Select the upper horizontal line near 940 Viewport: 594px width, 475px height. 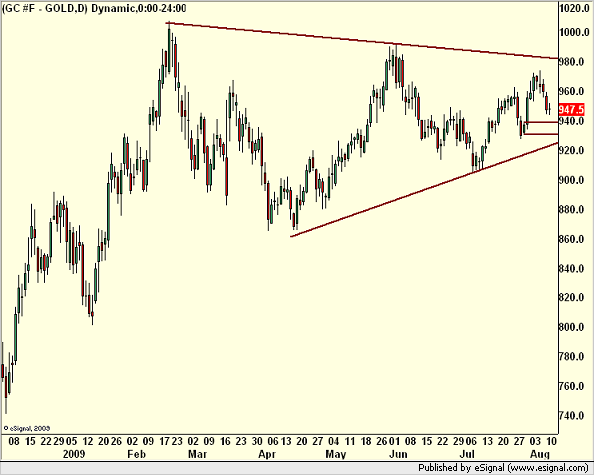click(x=542, y=122)
